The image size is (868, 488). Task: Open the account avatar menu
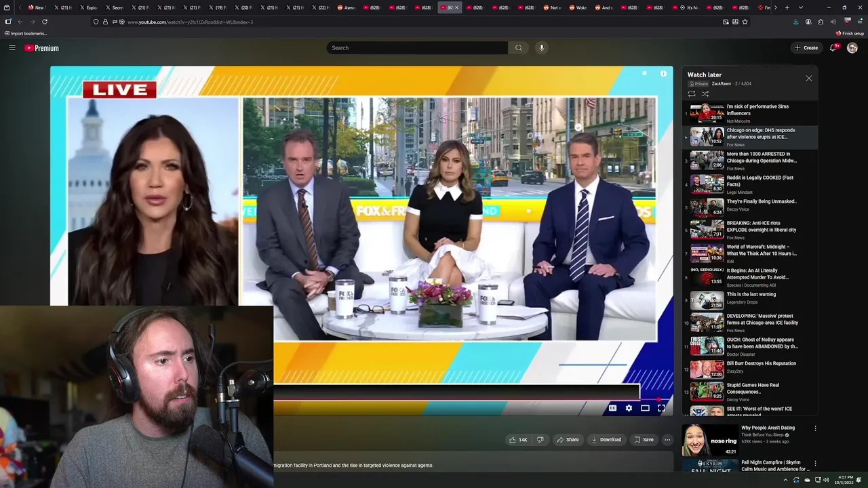852,47
